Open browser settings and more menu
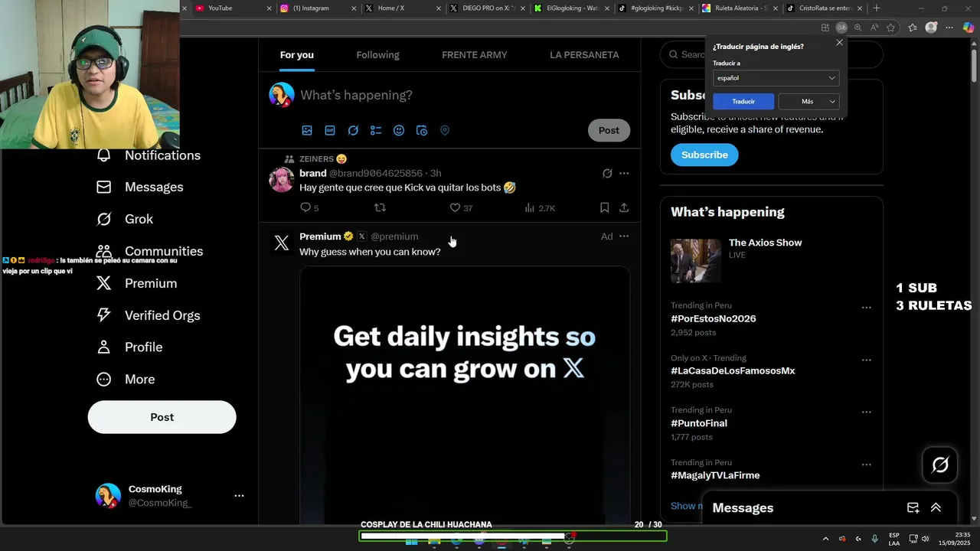Image resolution: width=980 pixels, height=551 pixels. click(x=949, y=28)
